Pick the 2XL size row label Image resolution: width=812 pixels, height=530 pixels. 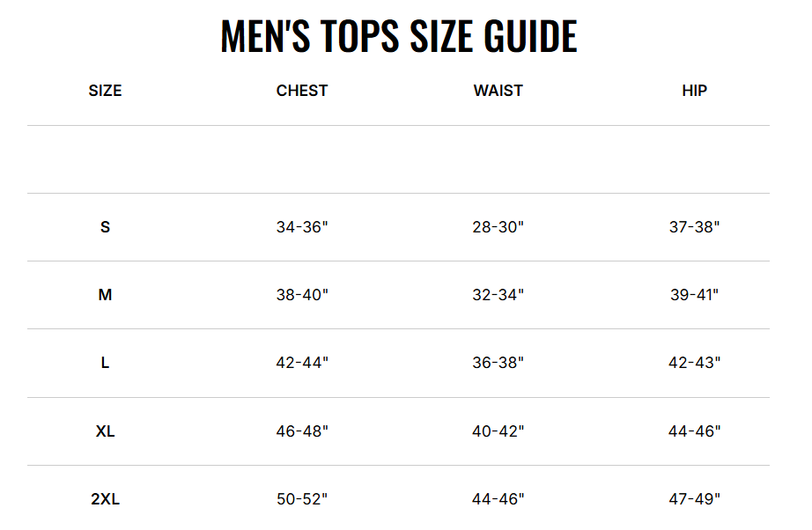(x=105, y=499)
